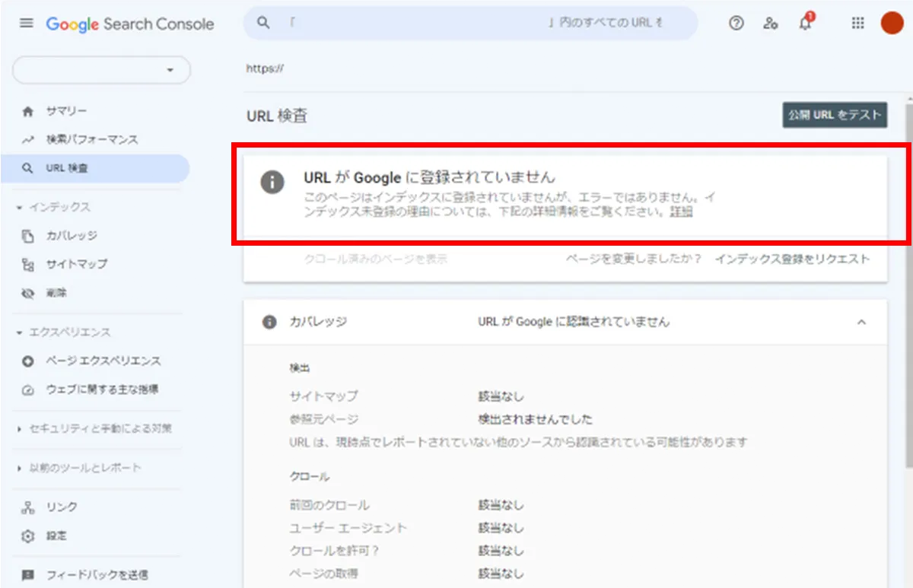
Task: Click 前回のクロール label
Action: (329, 505)
